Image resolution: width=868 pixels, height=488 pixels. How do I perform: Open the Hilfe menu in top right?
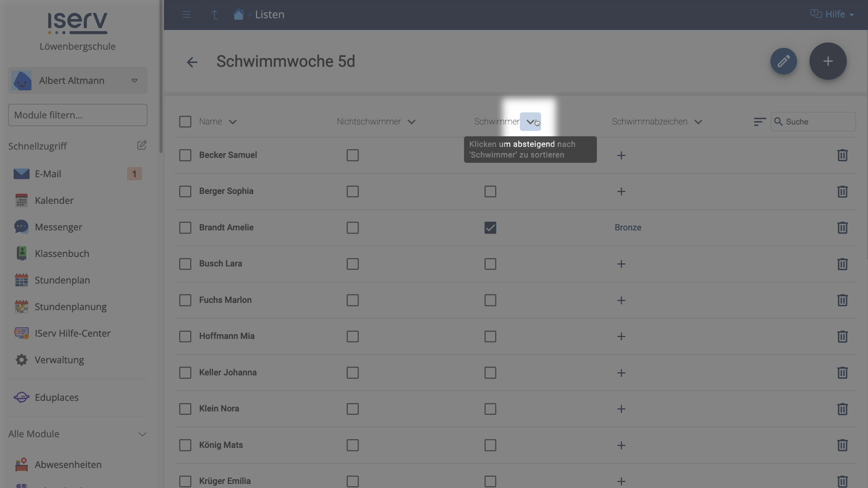[x=832, y=14]
